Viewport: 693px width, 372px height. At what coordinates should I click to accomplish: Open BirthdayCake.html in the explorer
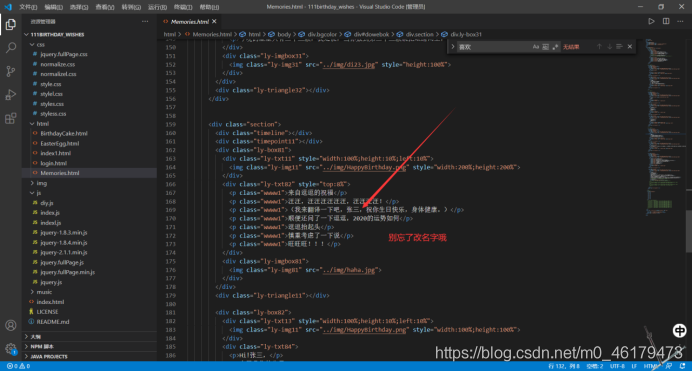pyautogui.click(x=64, y=133)
